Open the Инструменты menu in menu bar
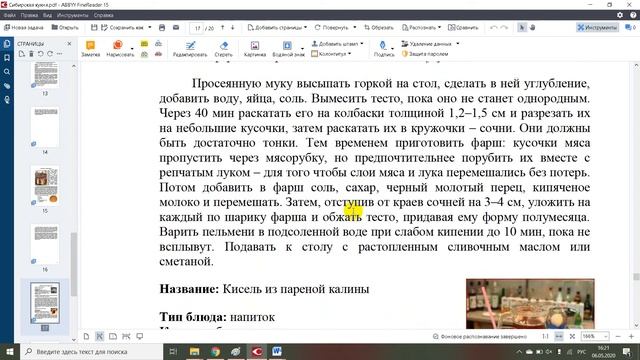This screenshot has width=640, height=360. [x=72, y=15]
